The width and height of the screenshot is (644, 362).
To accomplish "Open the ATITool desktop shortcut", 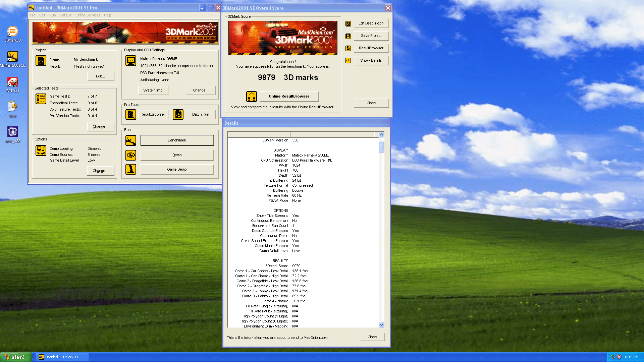I will [x=12, y=84].
